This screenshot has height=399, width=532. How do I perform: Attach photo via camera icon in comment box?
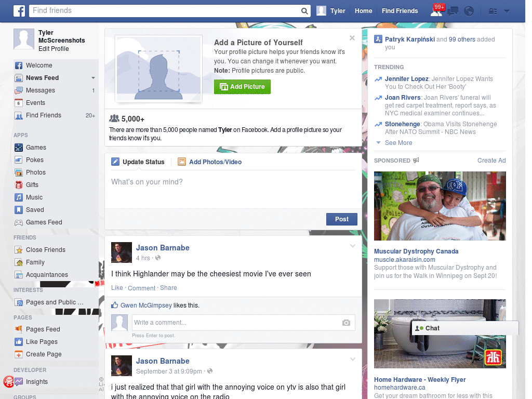[x=346, y=323]
